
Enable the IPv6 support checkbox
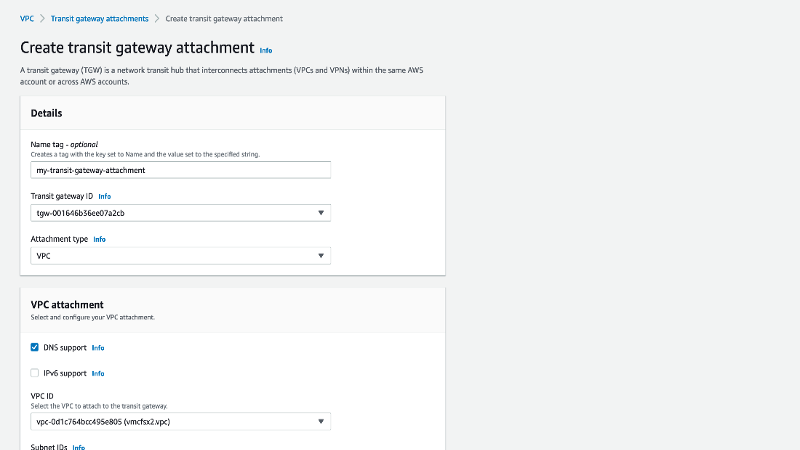[x=35, y=373]
